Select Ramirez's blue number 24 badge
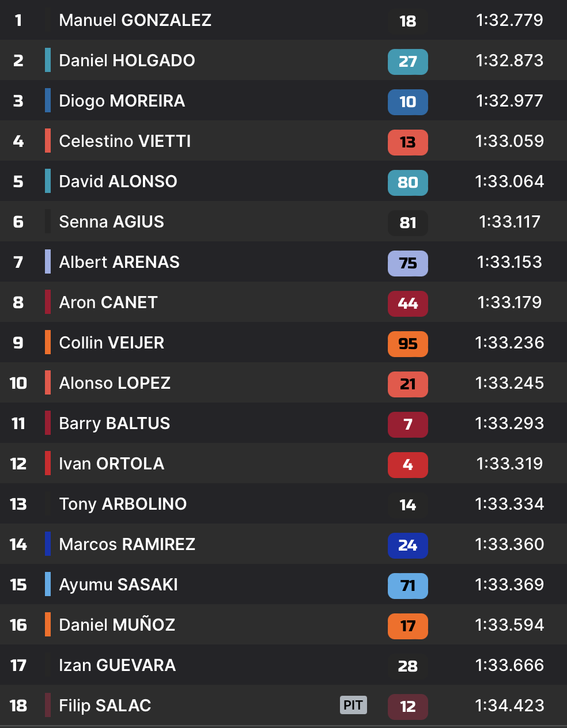567x728 pixels. click(407, 545)
